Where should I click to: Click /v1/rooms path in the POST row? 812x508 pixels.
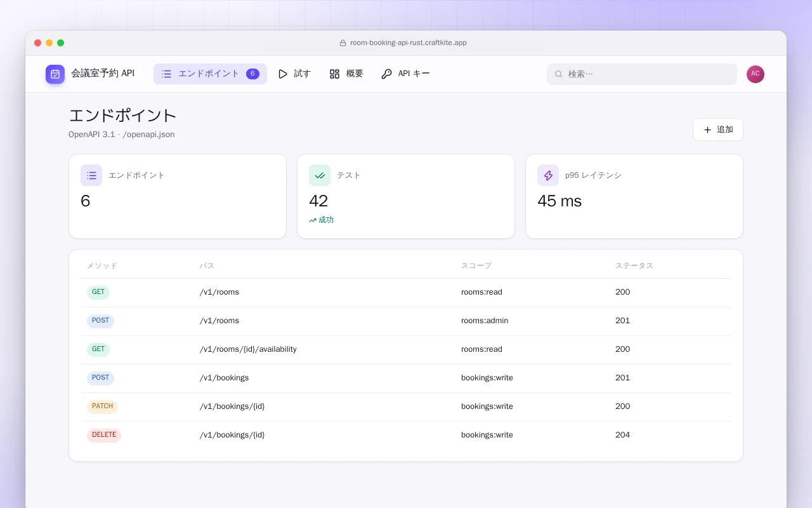[219, 321]
